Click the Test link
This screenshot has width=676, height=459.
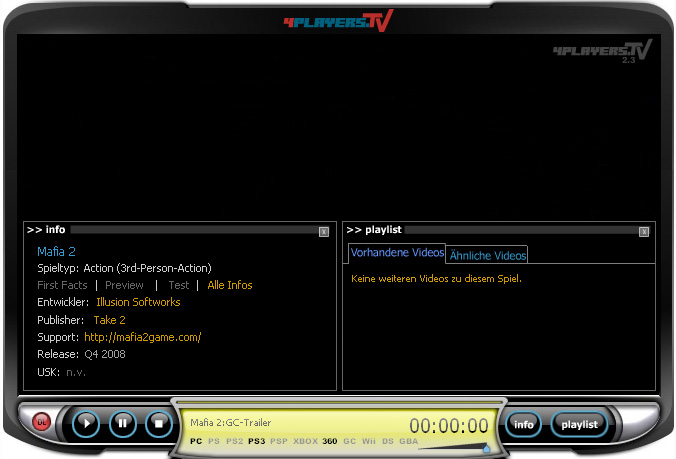point(178,285)
